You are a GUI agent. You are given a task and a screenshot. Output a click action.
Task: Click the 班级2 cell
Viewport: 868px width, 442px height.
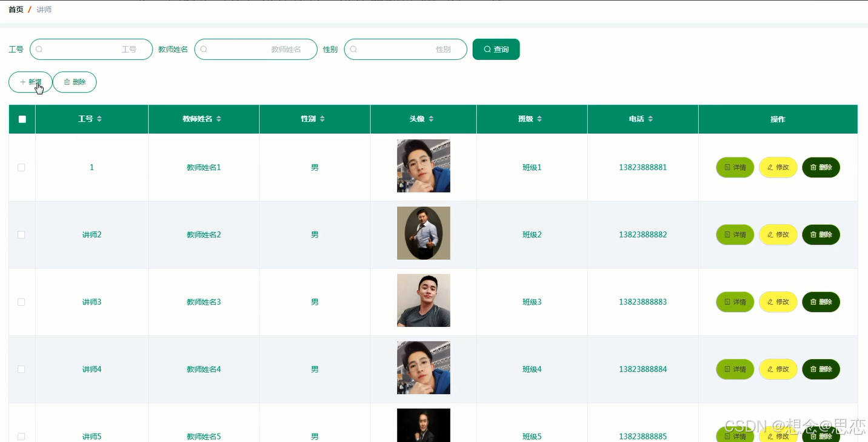click(x=532, y=234)
